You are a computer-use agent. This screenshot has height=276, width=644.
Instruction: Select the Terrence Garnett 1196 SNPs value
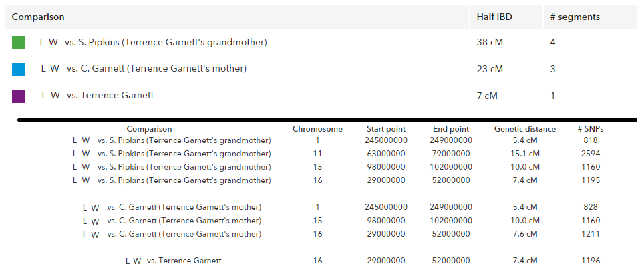(591, 261)
